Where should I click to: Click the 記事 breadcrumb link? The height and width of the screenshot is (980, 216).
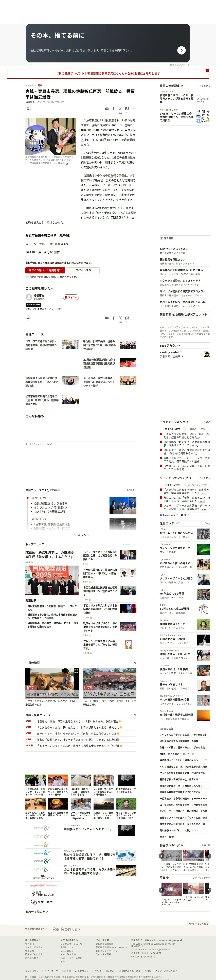click(x=40, y=86)
